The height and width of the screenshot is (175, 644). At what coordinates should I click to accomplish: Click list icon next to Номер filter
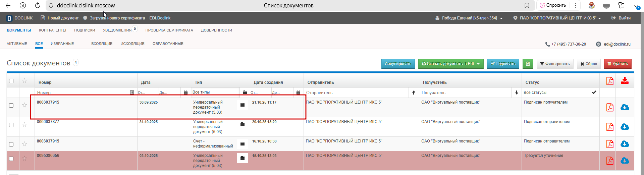[x=132, y=93]
